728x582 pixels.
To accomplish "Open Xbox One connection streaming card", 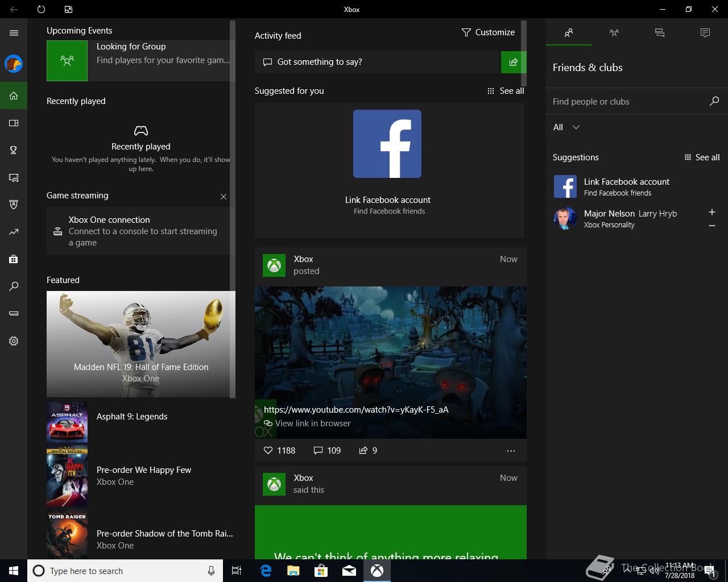I will point(138,231).
